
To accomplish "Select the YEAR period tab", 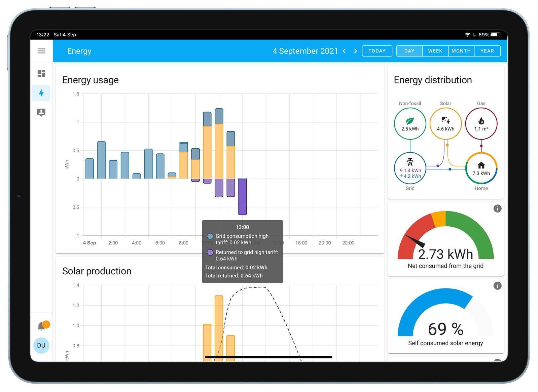I will click(x=487, y=51).
